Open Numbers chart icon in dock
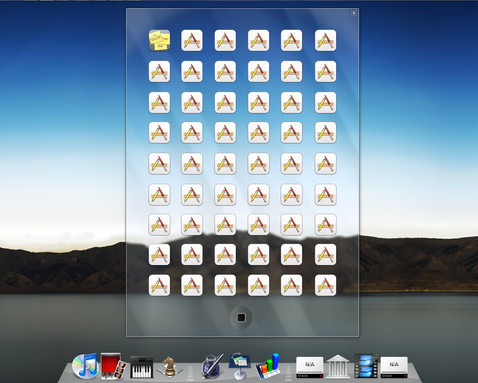The height and width of the screenshot is (383, 478). pyautogui.click(x=268, y=367)
